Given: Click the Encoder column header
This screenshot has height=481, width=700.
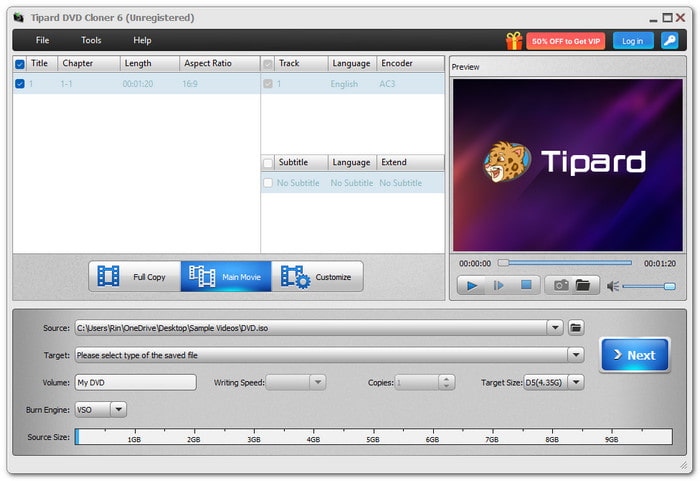Looking at the screenshot, I should tap(410, 63).
